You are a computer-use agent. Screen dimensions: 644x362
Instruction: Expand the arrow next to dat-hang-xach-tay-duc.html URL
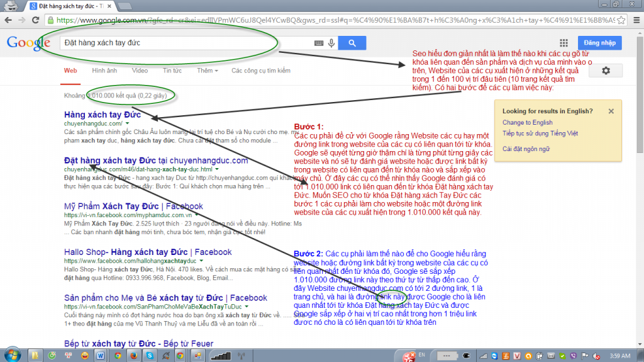click(217, 169)
